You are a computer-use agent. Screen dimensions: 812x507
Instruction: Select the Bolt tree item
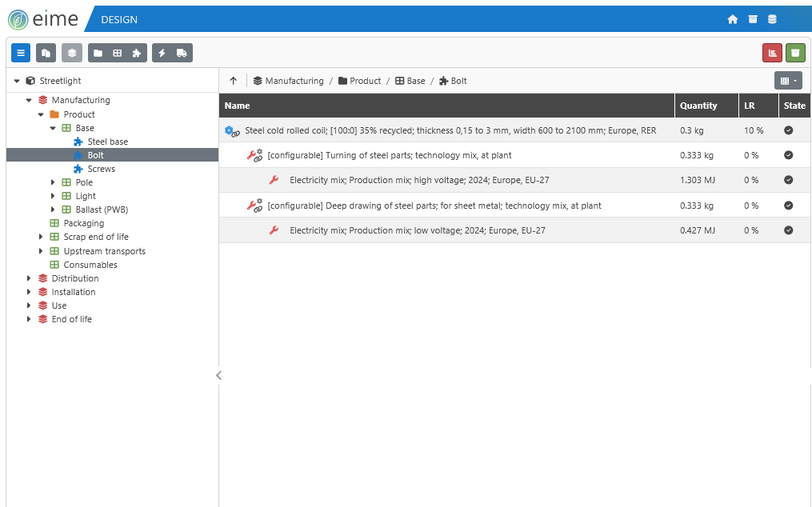coord(112,155)
